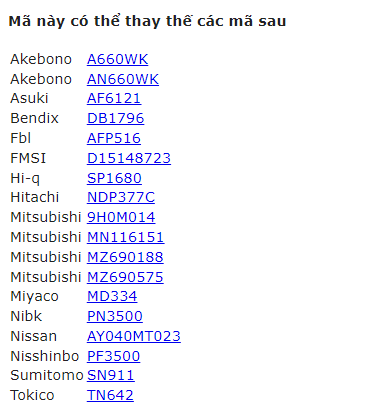Open Nissan code AY040MT023
370x416 pixels.
pos(134,336)
